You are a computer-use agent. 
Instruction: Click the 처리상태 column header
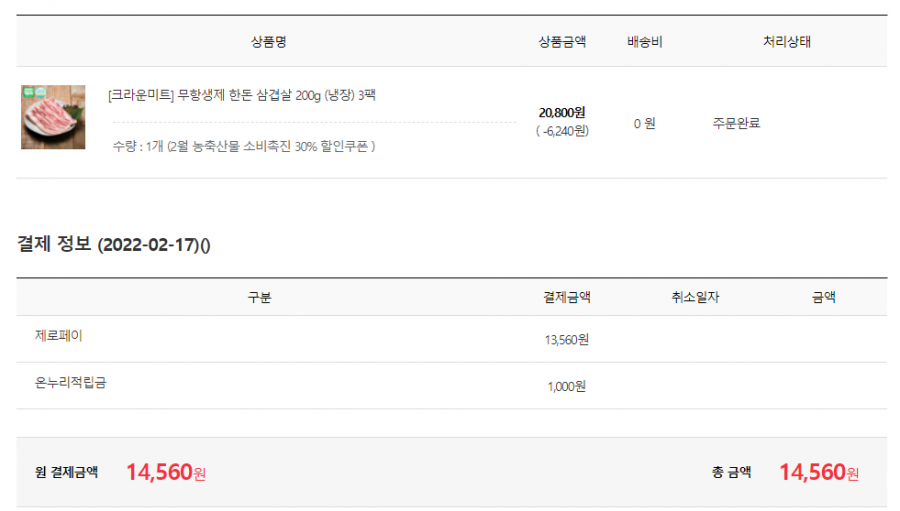[x=786, y=41]
